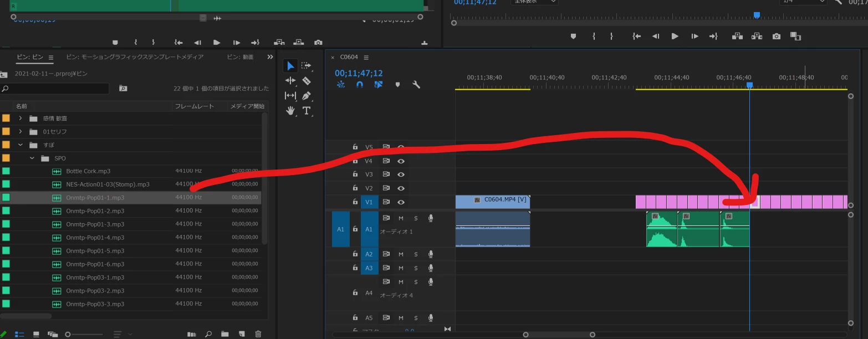Viewport: 868px width, 339px height.
Task: Select the Type tool
Action: click(x=307, y=111)
